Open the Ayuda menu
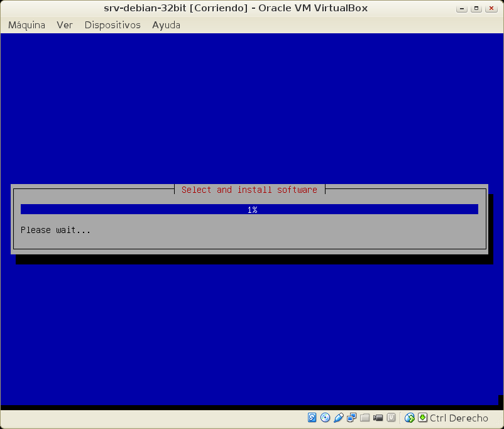504x429 pixels. click(x=166, y=25)
